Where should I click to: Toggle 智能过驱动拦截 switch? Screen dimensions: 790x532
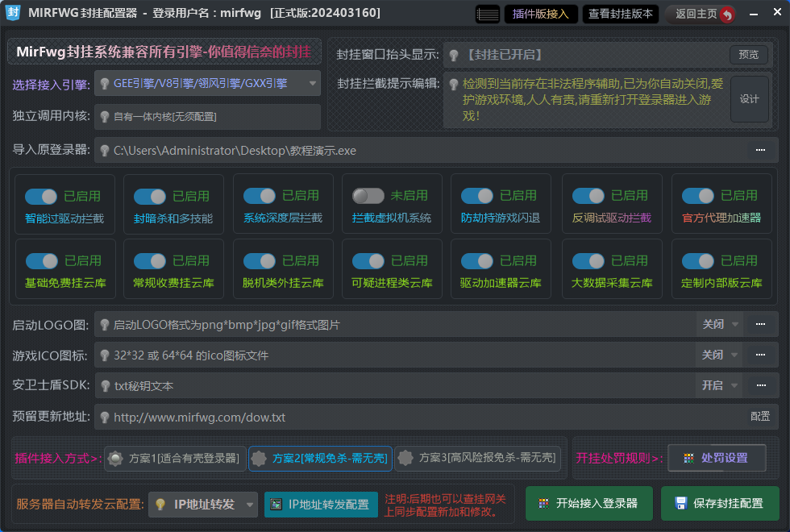[x=41, y=197]
